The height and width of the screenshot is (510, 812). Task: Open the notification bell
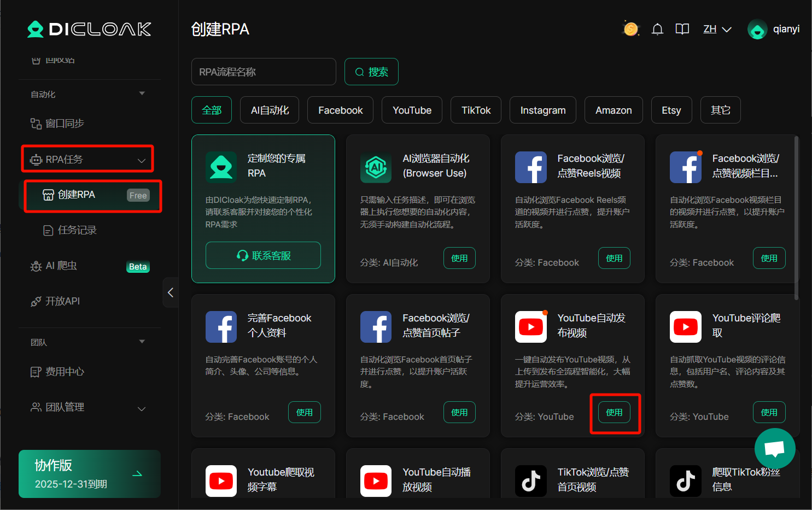click(657, 29)
